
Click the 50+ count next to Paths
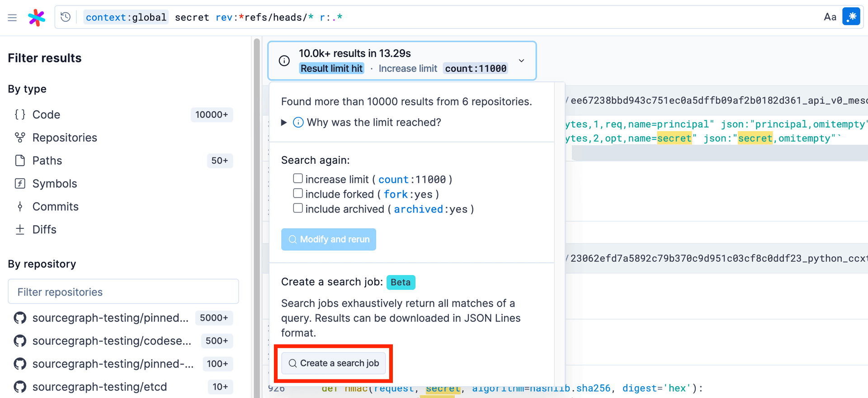pyautogui.click(x=220, y=161)
